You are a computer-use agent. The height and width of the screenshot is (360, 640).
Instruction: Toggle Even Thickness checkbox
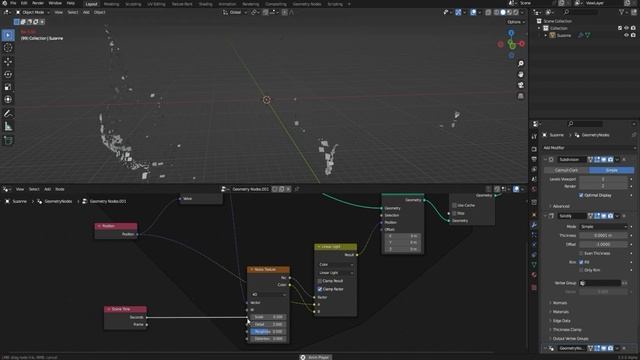(581, 253)
